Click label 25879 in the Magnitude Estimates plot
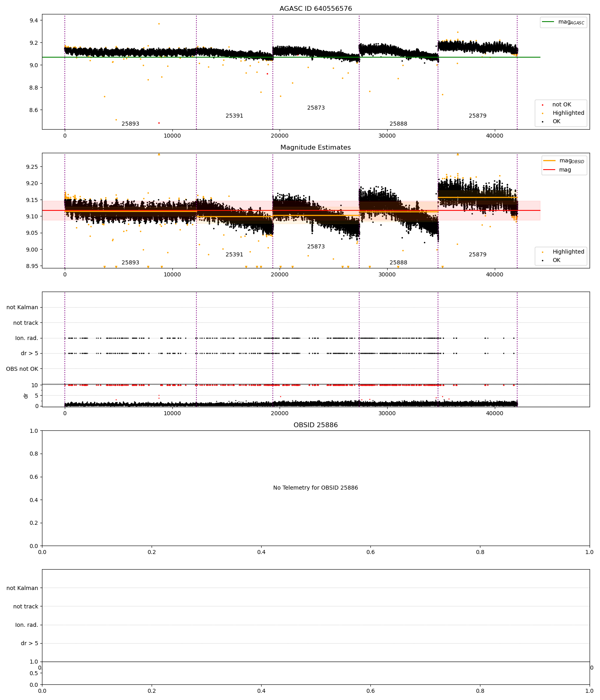Image resolution: width=600 pixels, height=700 pixels. (x=478, y=255)
